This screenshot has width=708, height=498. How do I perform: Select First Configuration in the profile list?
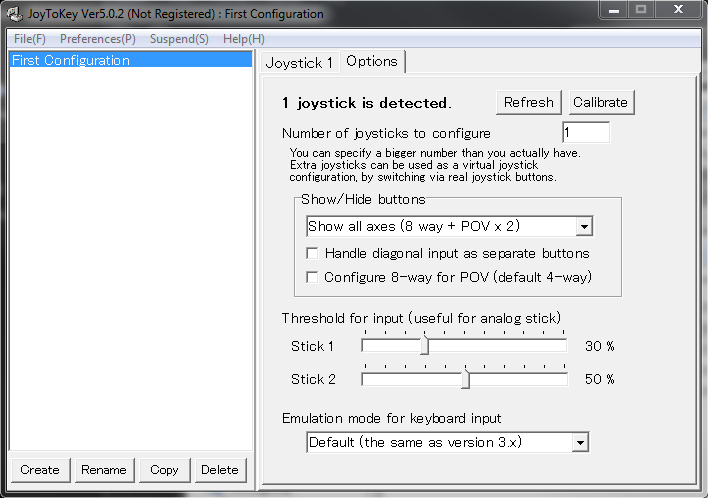(131, 60)
